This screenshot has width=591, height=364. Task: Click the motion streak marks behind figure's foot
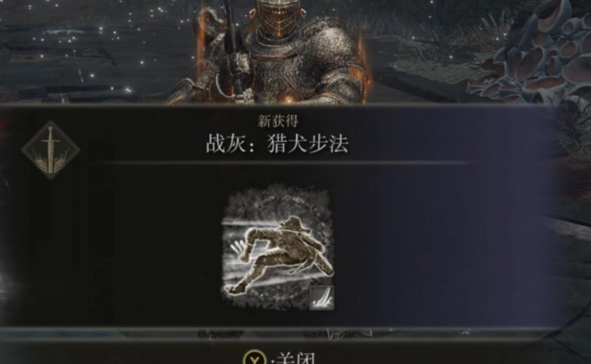[238, 250]
